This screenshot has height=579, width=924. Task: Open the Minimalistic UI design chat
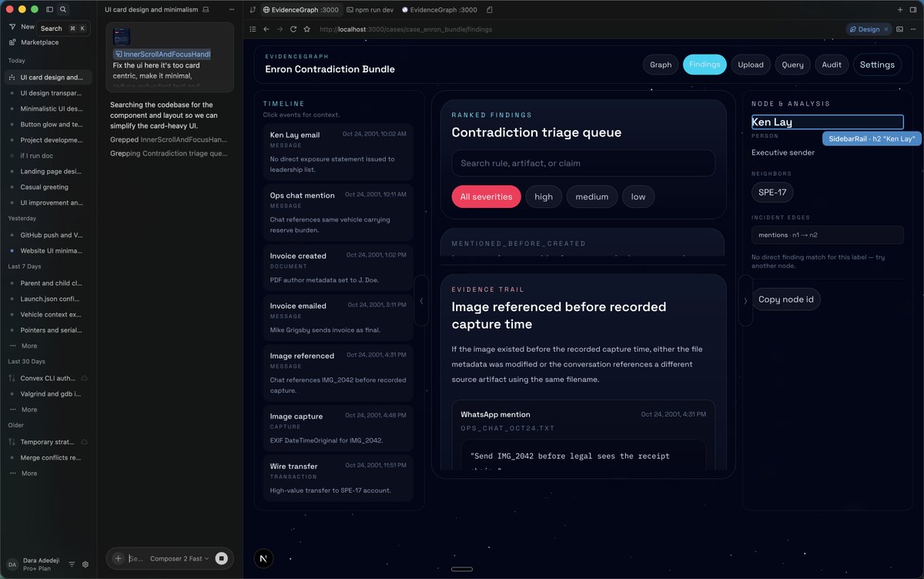[x=49, y=109]
